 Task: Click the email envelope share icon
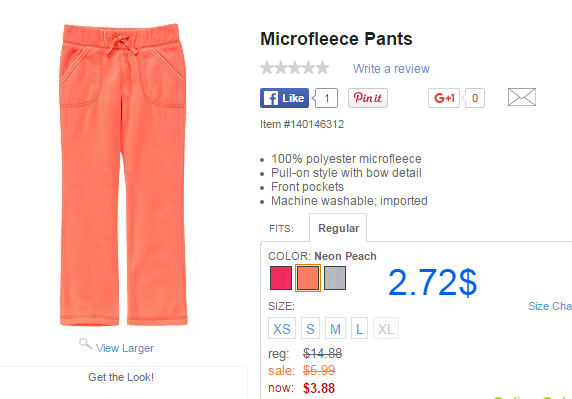click(522, 97)
